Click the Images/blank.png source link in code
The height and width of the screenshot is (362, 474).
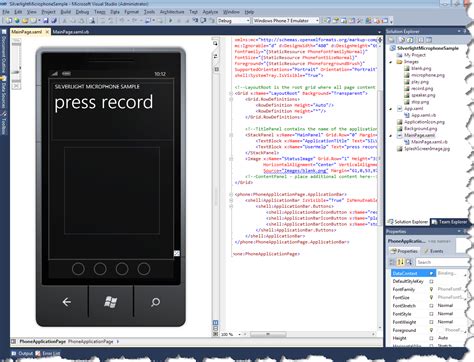pyautogui.click(x=295, y=171)
